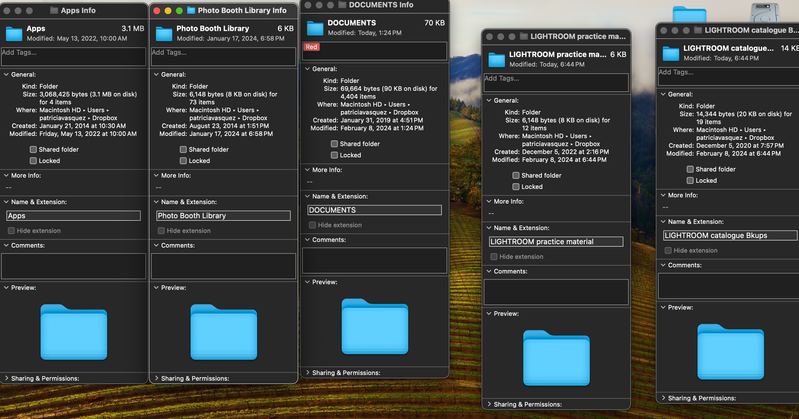Click LIGHTROOM practice material preview thumbnail
The height and width of the screenshot is (419, 799).
[x=556, y=358]
